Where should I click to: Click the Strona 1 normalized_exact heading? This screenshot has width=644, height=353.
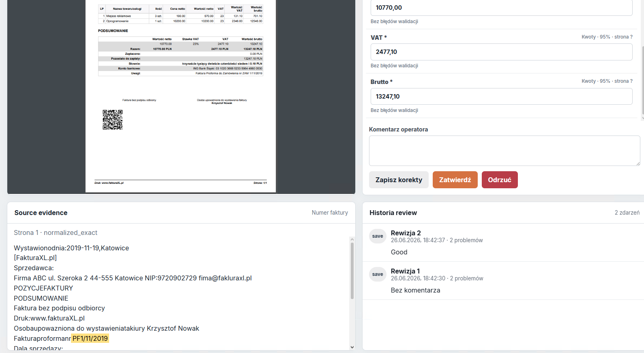56,232
